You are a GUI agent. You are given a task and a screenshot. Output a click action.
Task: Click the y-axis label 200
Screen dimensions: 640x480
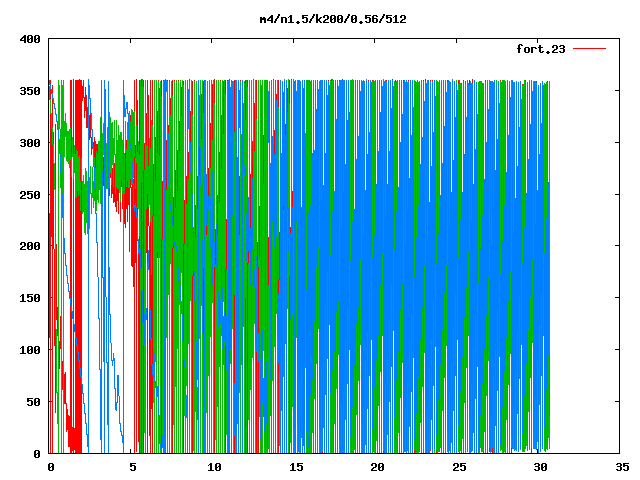[30, 247]
